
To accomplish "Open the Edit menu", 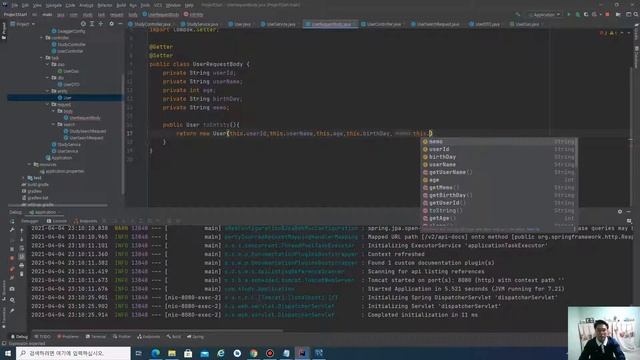I will pyautogui.click(x=25, y=5).
